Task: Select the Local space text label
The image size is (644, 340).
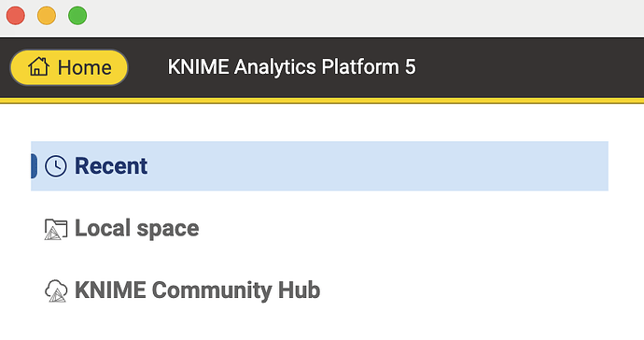Action: pos(137,229)
